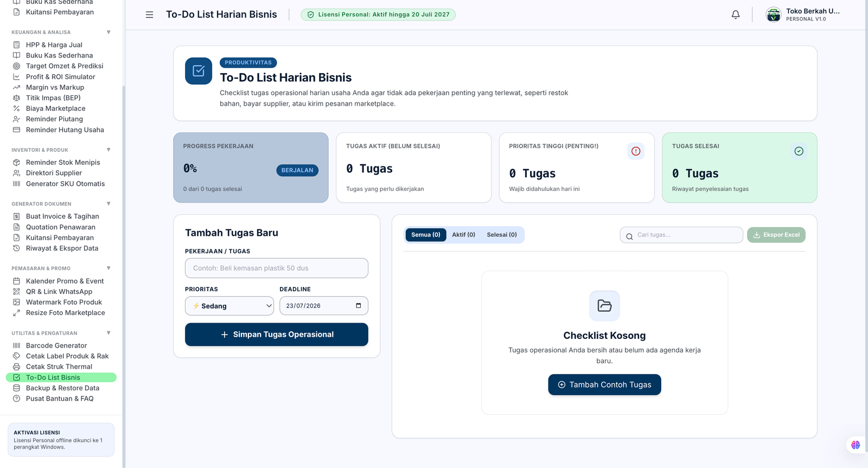Click Titik Impas (BEP) scale icon

click(x=16, y=98)
